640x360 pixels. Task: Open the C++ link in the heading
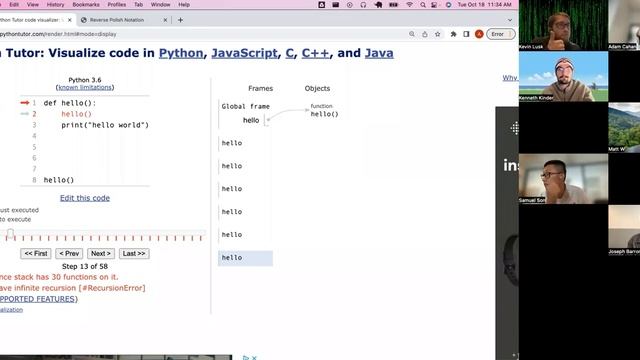(315, 53)
